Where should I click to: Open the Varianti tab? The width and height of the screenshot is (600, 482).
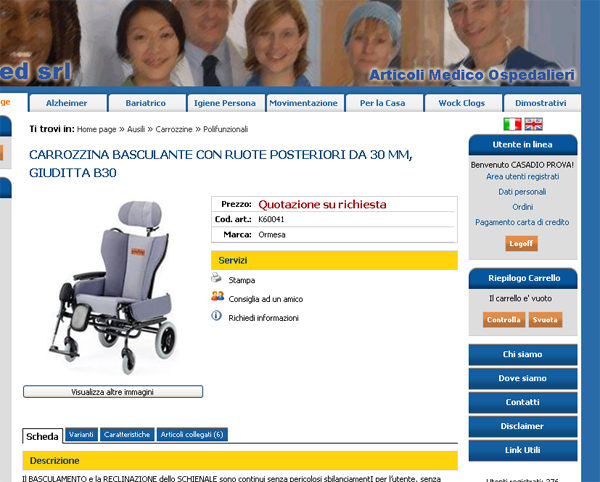[82, 435]
